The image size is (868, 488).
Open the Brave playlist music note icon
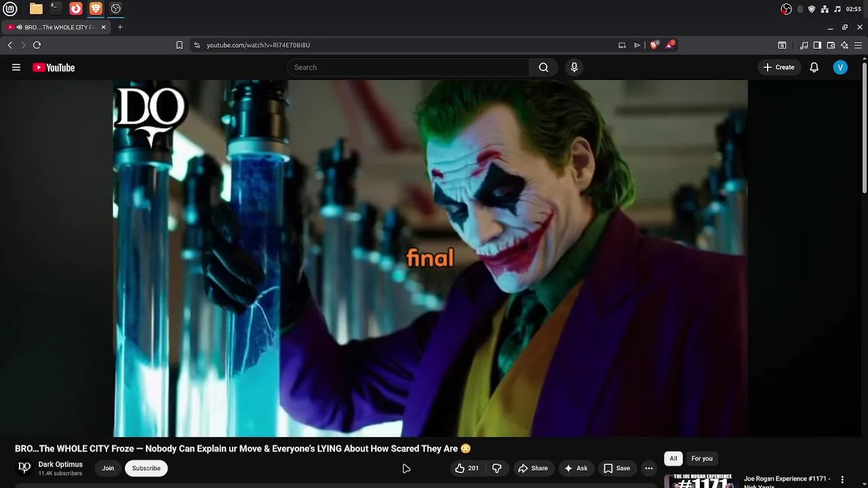pos(804,45)
